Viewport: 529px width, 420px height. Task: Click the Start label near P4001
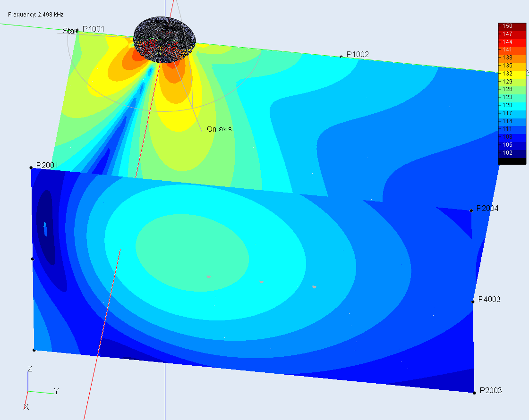69,31
